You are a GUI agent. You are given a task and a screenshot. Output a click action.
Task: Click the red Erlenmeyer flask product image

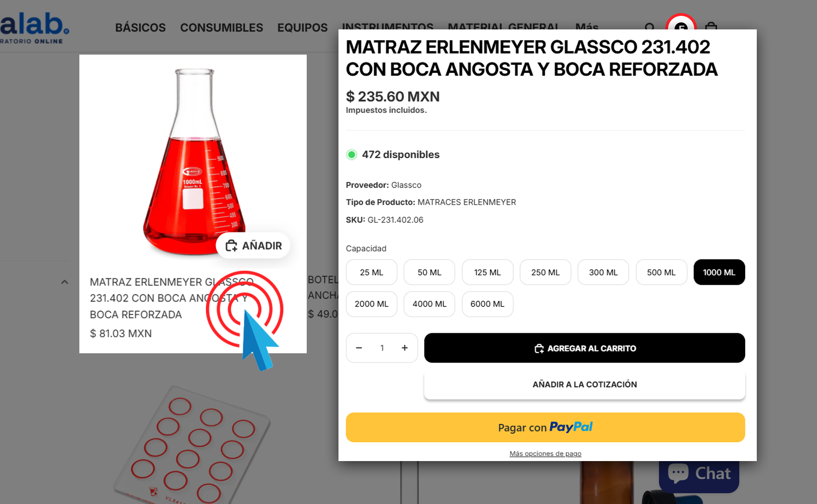(193, 161)
